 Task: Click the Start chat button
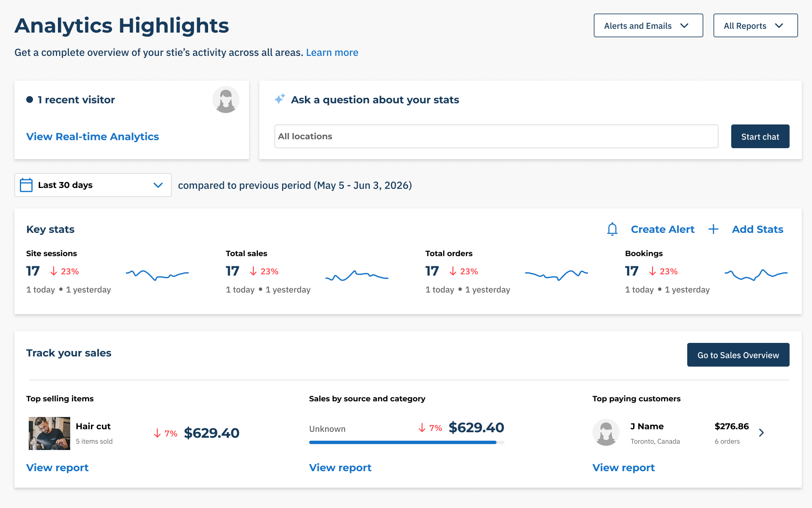[x=760, y=136]
